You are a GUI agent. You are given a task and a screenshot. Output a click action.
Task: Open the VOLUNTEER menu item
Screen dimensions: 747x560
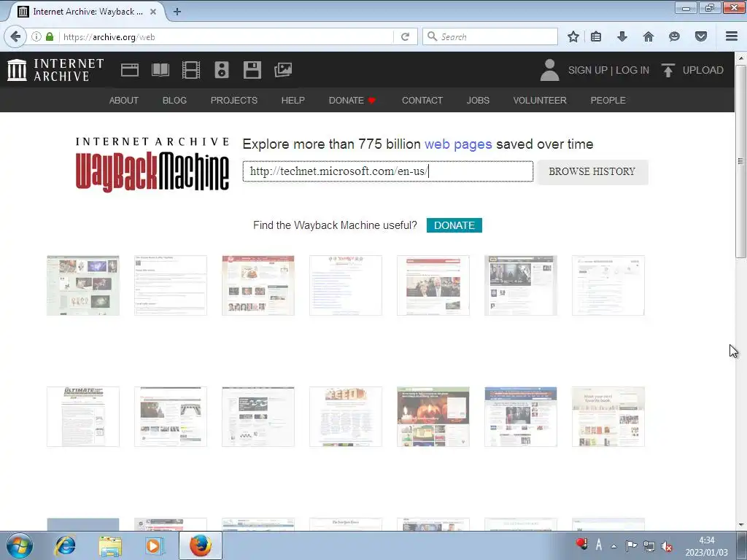(540, 101)
